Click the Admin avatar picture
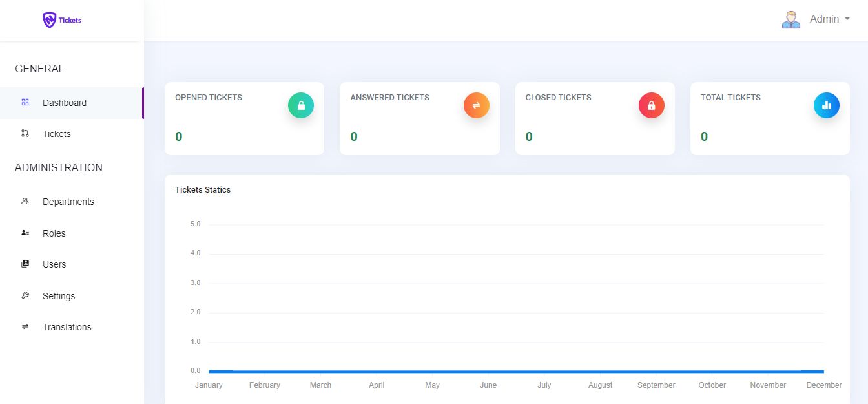Viewport: 868px width, 404px height. (x=790, y=19)
